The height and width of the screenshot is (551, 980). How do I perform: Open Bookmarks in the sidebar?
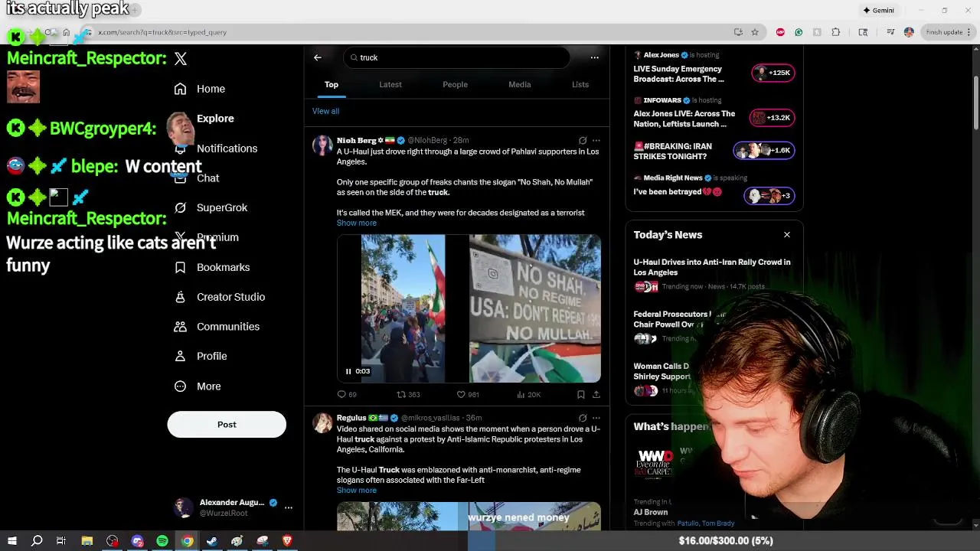coord(212,267)
